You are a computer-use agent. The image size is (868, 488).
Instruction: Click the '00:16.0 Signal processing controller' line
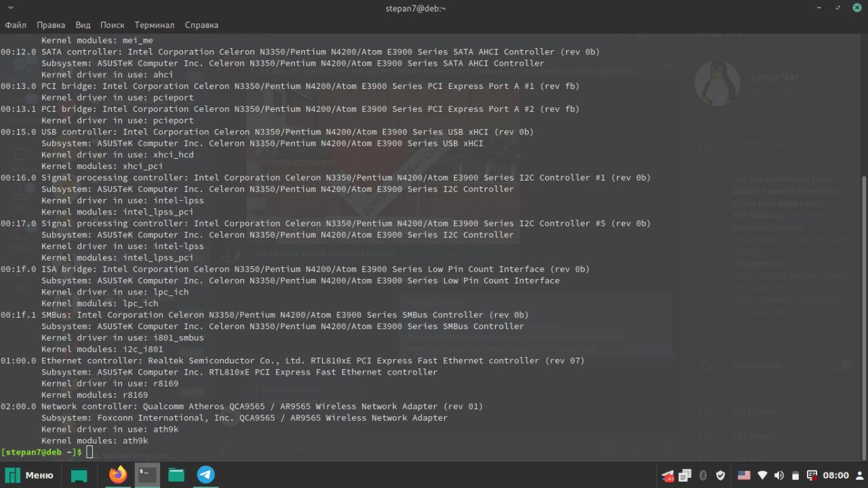(325, 178)
